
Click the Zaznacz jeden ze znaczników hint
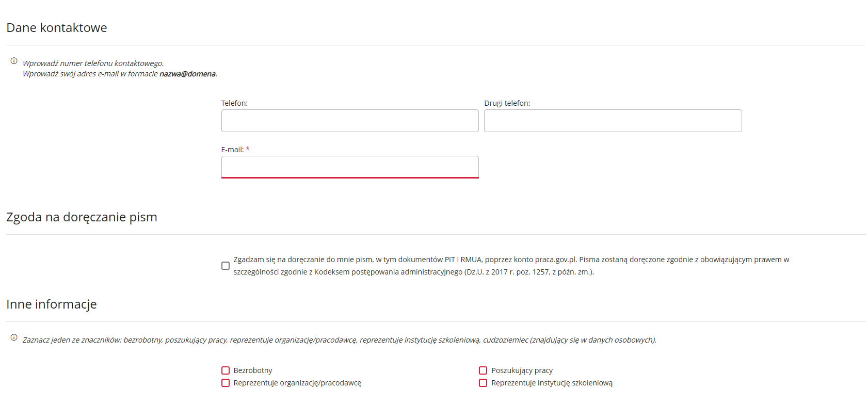click(x=339, y=340)
